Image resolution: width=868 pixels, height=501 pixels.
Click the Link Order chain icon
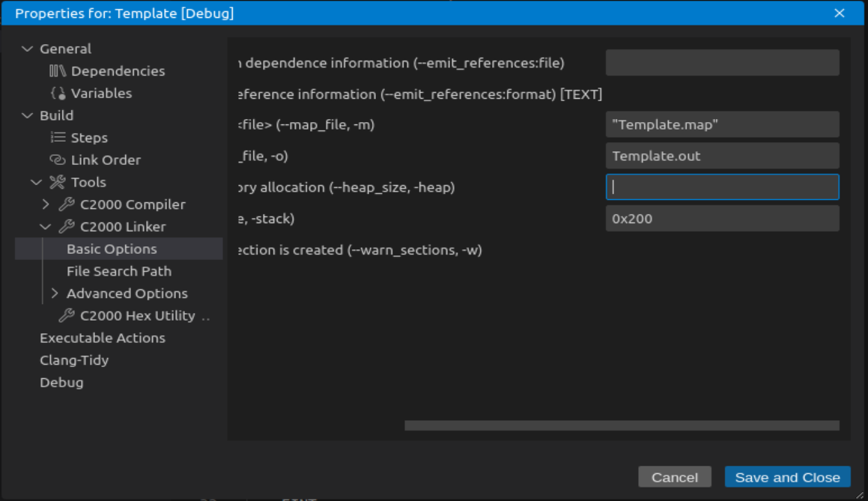58,160
